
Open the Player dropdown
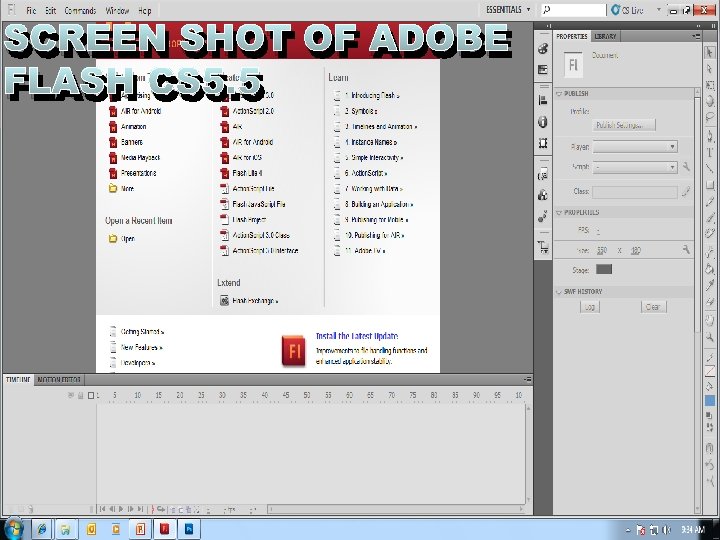[635, 147]
